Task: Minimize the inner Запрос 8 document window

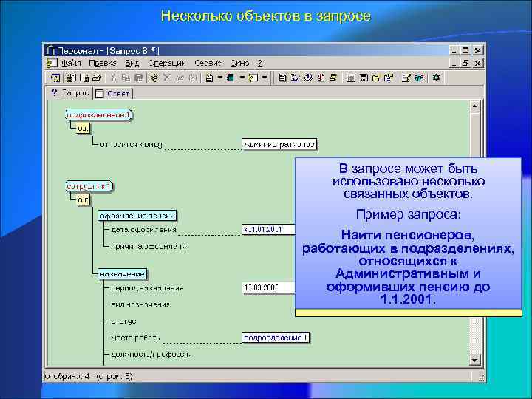Action: [x=454, y=63]
